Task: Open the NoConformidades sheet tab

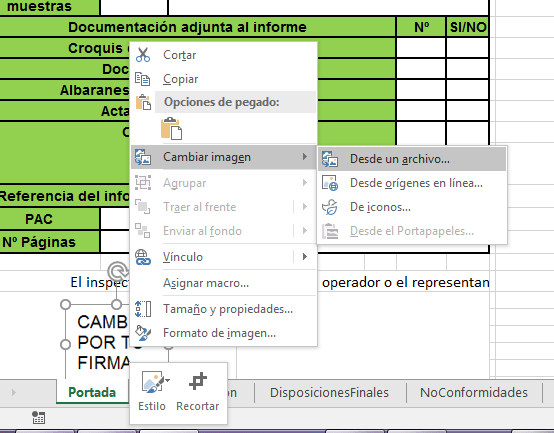Action: pos(473,392)
